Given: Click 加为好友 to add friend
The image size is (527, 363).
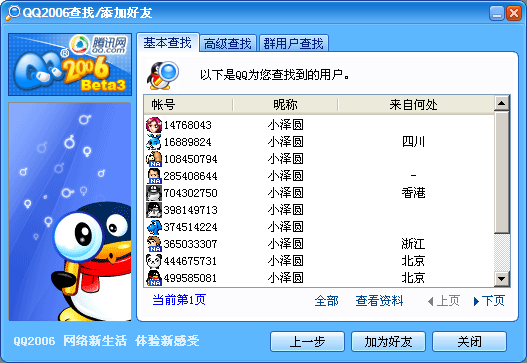Looking at the screenshot, I should (388, 342).
